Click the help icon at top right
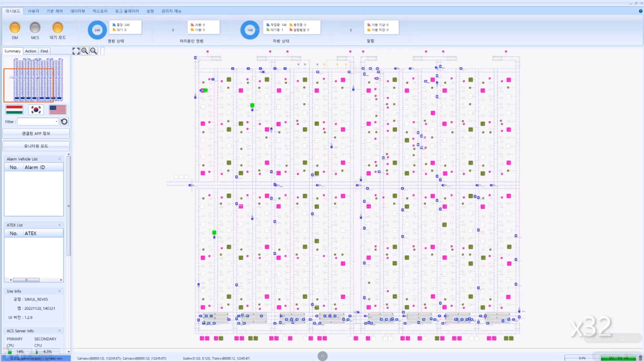This screenshot has height=362, width=644. pos(641,11)
